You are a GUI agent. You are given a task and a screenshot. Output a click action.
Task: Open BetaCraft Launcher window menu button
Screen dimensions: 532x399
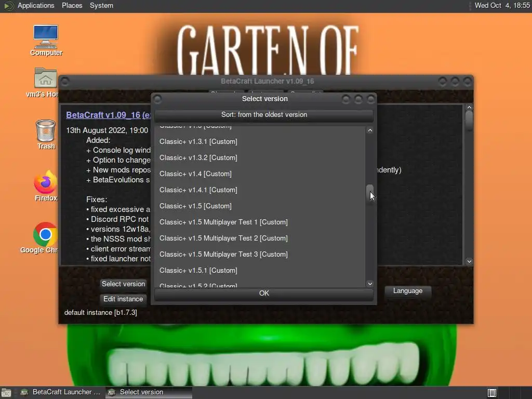tap(65, 82)
